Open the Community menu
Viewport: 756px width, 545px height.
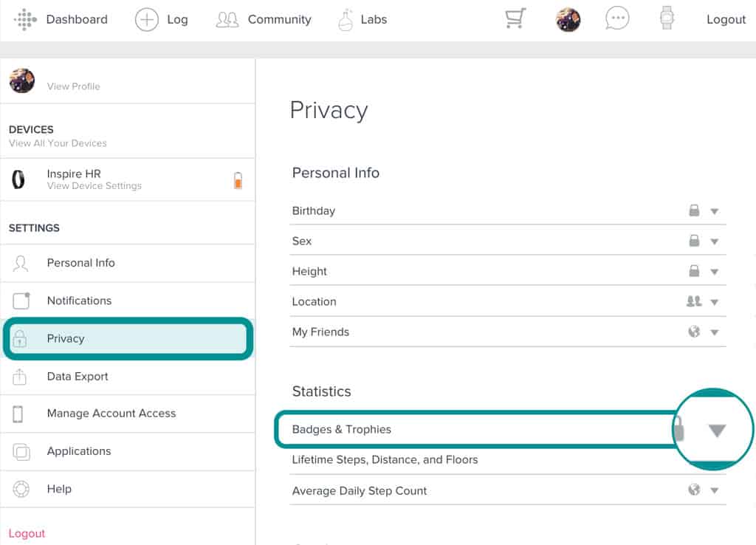click(x=264, y=20)
